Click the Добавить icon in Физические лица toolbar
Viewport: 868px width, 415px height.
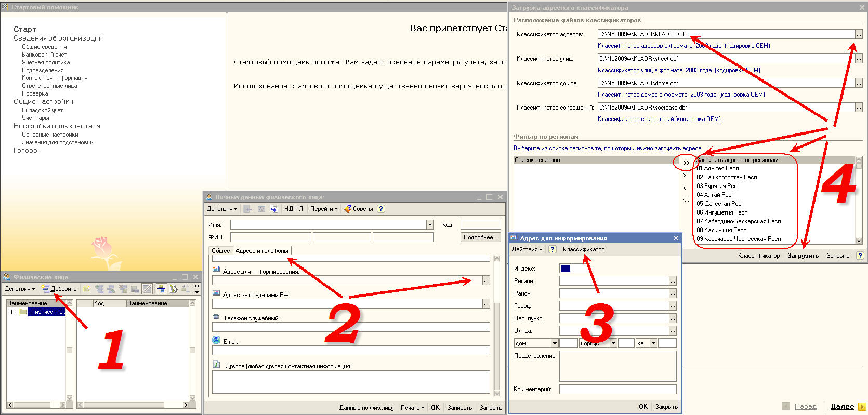(x=46, y=289)
